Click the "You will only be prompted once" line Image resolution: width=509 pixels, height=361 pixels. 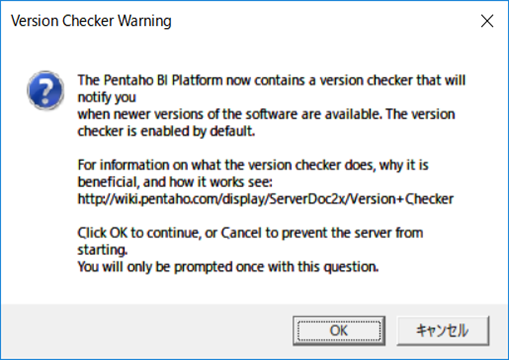tap(228, 267)
